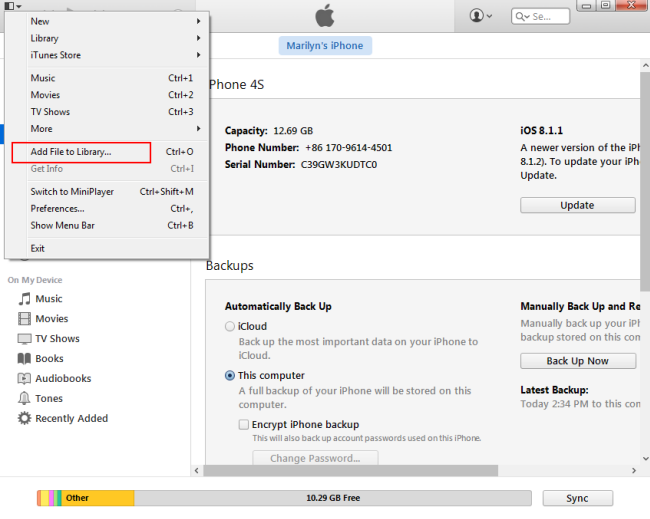
Task: Focus the search input field
Action: 541,17
